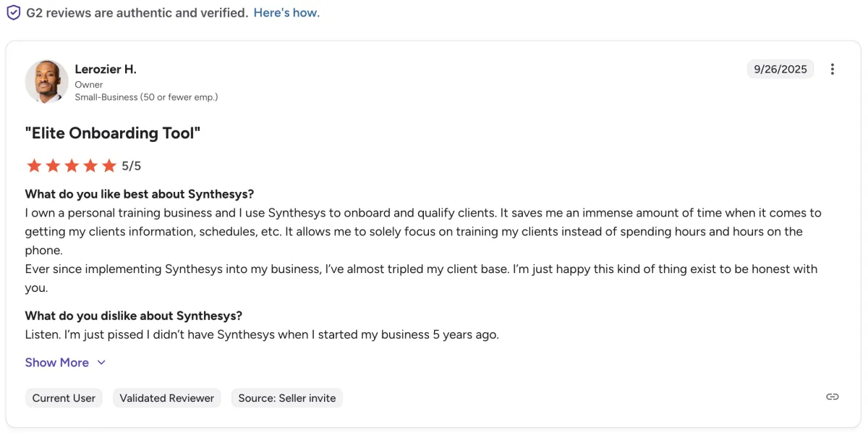Click the 5/5 rating score text

click(131, 166)
